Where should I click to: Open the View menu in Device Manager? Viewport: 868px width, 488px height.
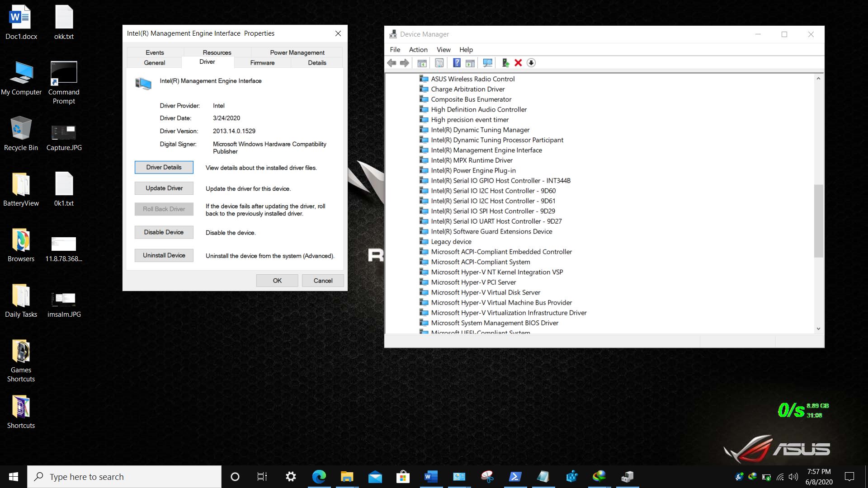pyautogui.click(x=444, y=49)
